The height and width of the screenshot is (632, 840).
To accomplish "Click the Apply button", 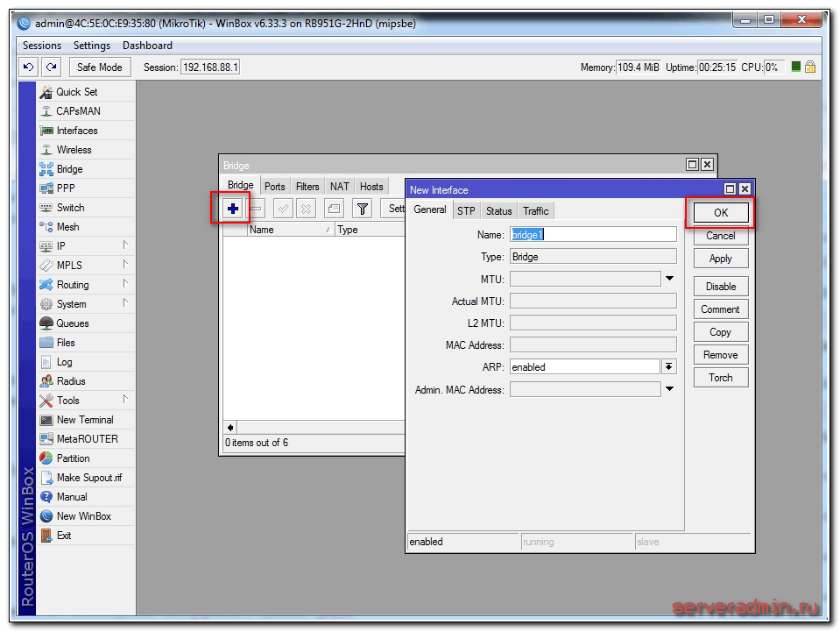I will click(721, 259).
